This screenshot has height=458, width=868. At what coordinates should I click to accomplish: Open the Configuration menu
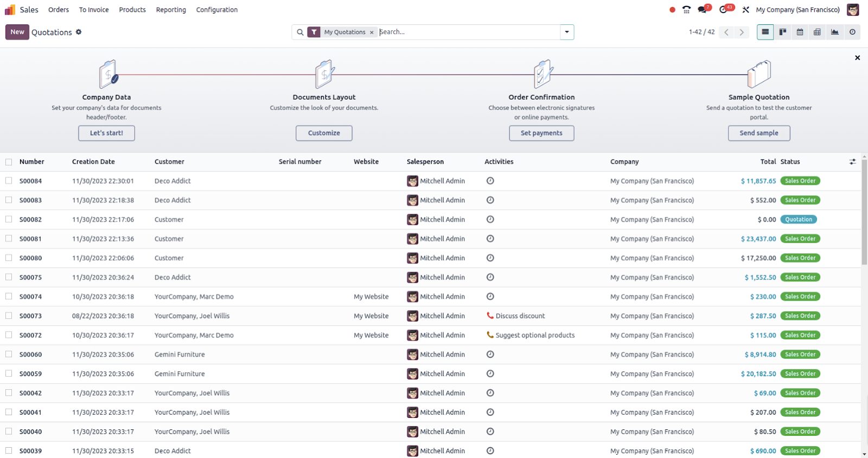[216, 10]
